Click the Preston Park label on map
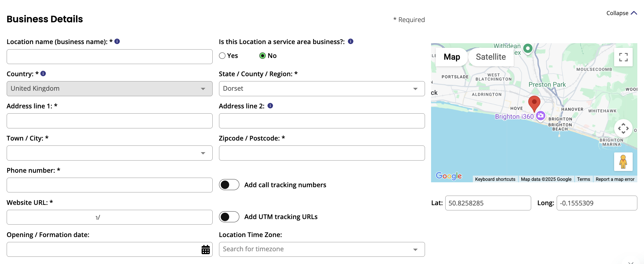 pyautogui.click(x=547, y=84)
